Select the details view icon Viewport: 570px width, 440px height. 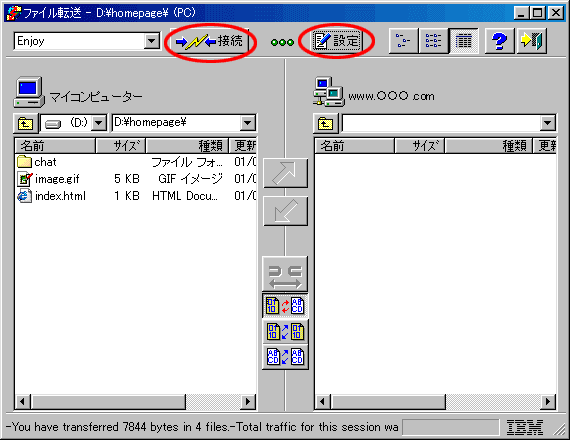tap(463, 41)
